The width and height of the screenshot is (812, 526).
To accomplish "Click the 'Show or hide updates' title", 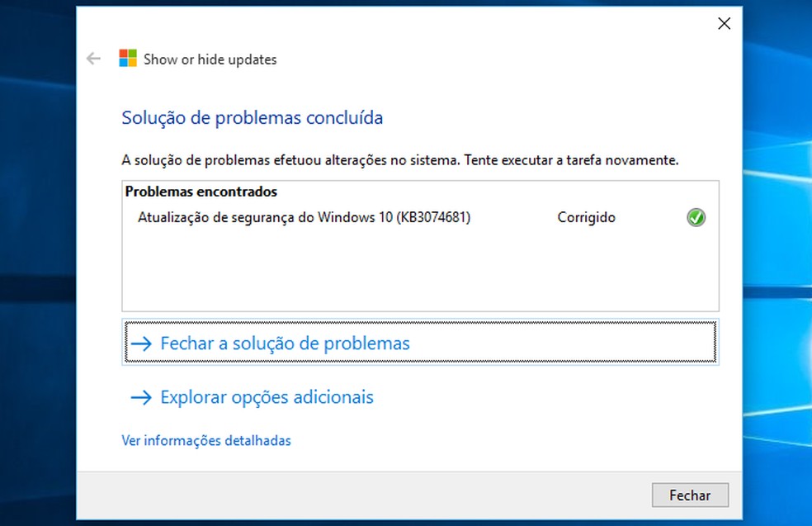I will point(210,59).
